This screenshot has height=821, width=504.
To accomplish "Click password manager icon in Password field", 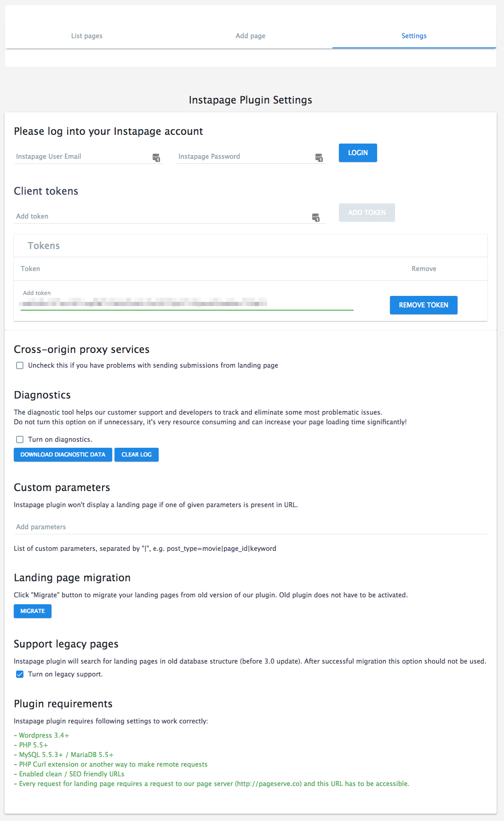I will 319,158.
